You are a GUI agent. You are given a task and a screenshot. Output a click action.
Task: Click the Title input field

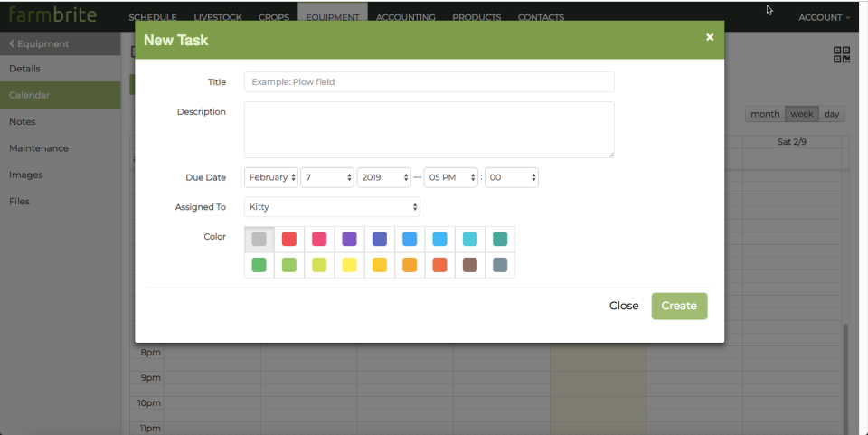pos(429,82)
